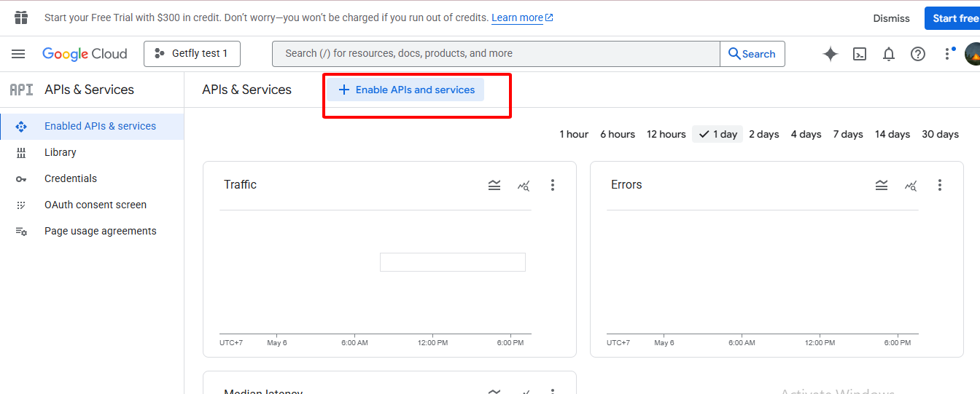Toggle legend icon in Errors chart
The height and width of the screenshot is (394, 980).
(882, 185)
